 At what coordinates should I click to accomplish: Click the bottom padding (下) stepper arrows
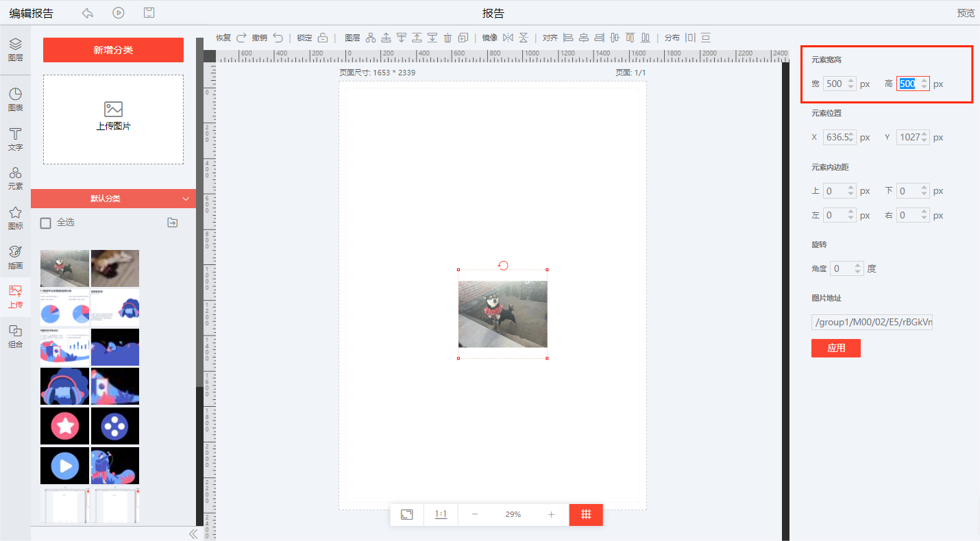(x=924, y=191)
